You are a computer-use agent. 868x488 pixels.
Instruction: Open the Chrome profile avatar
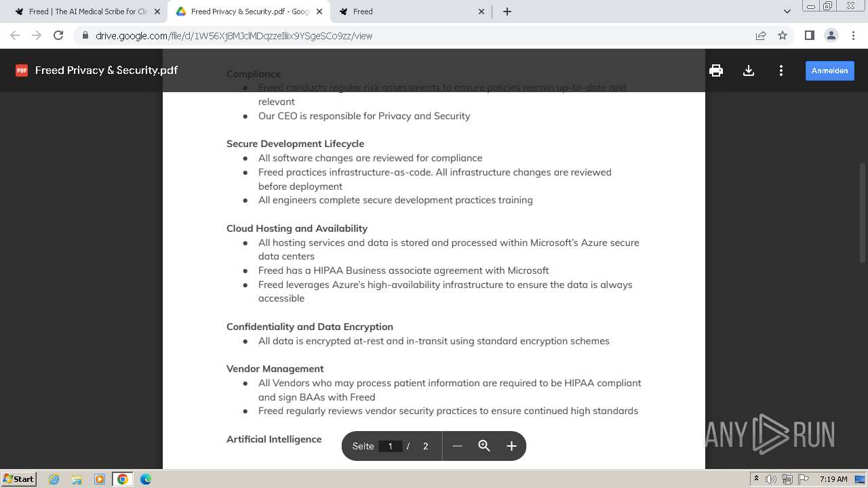click(x=831, y=36)
